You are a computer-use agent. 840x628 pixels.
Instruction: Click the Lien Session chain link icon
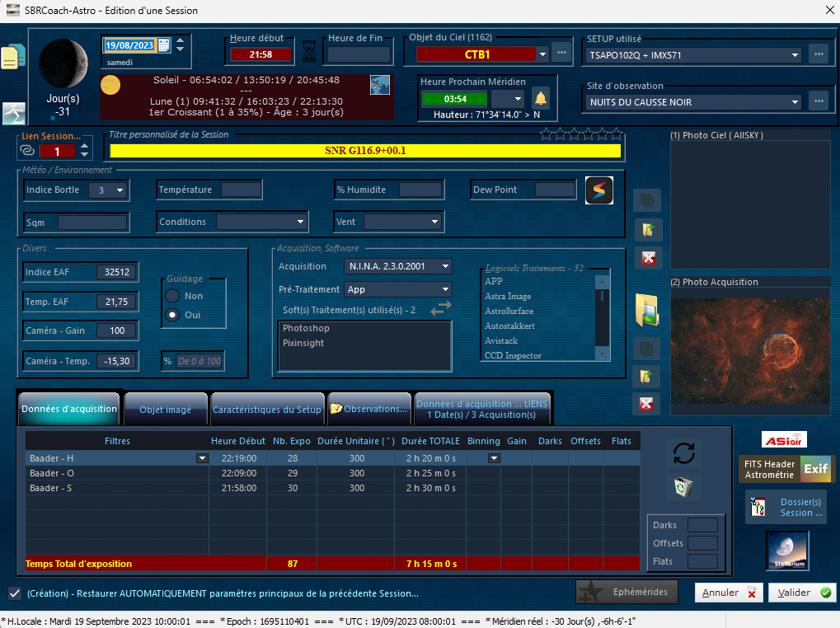coord(26,151)
